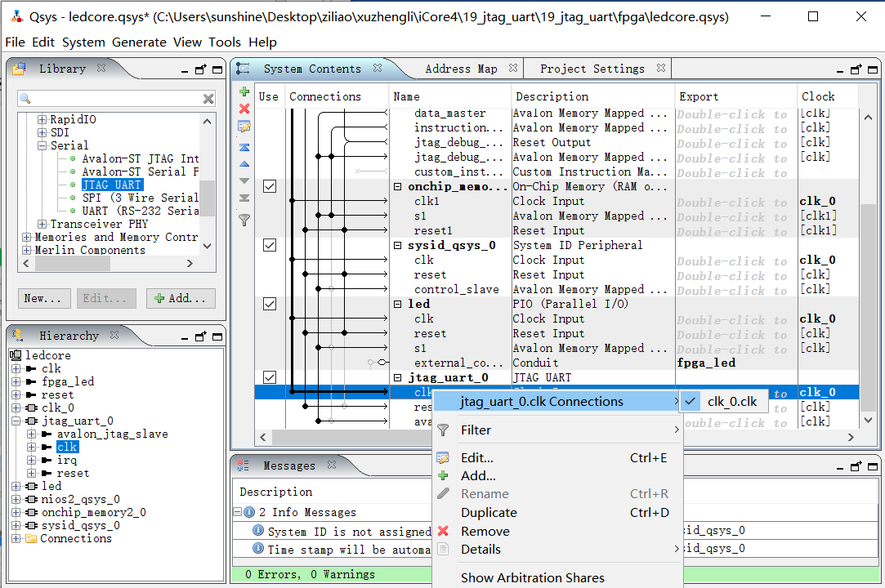Minimize the Hierarchy panel using its icon
The width and height of the screenshot is (885, 588).
coord(185,336)
